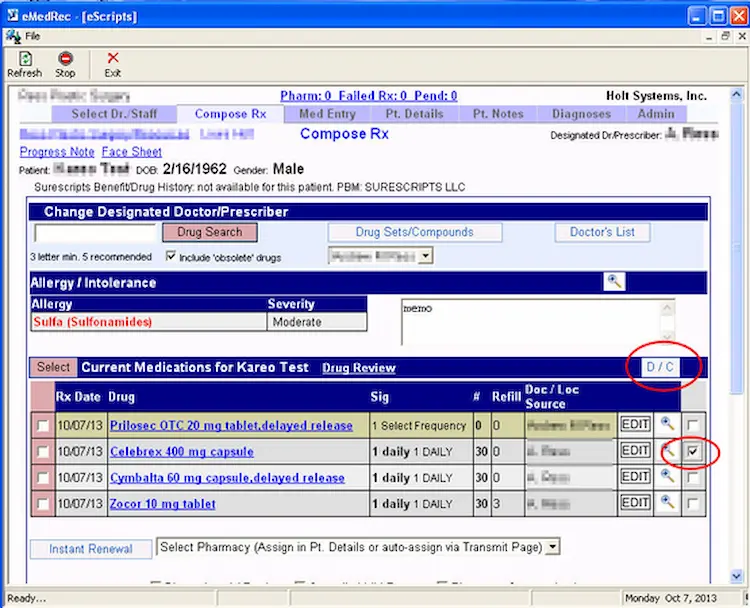Click the magnifier icon in Allergy header

click(x=614, y=283)
